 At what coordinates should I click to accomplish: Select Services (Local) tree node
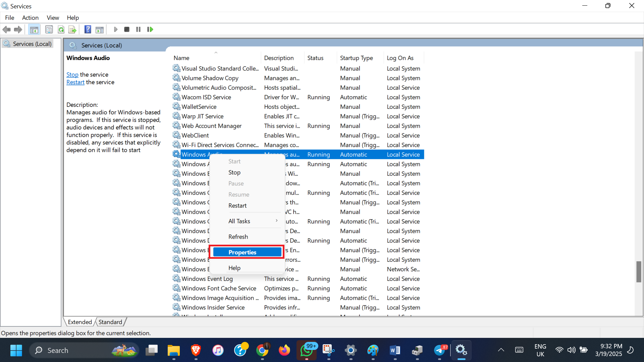[32, 44]
